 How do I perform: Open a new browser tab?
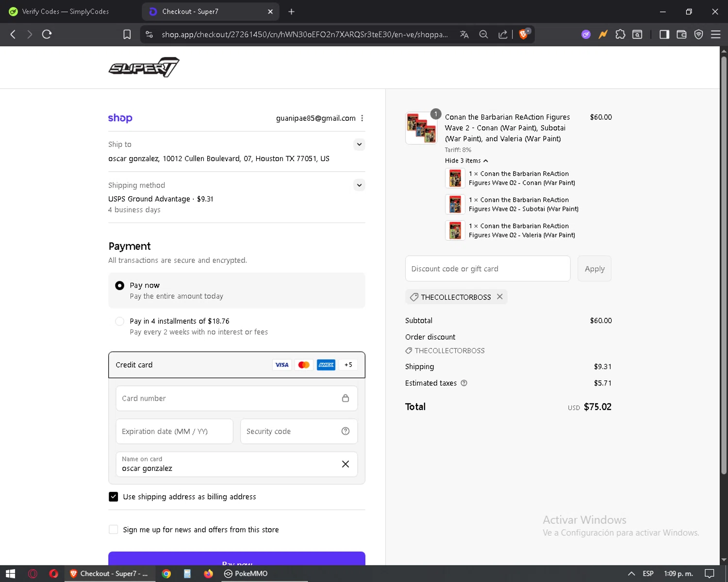(291, 12)
